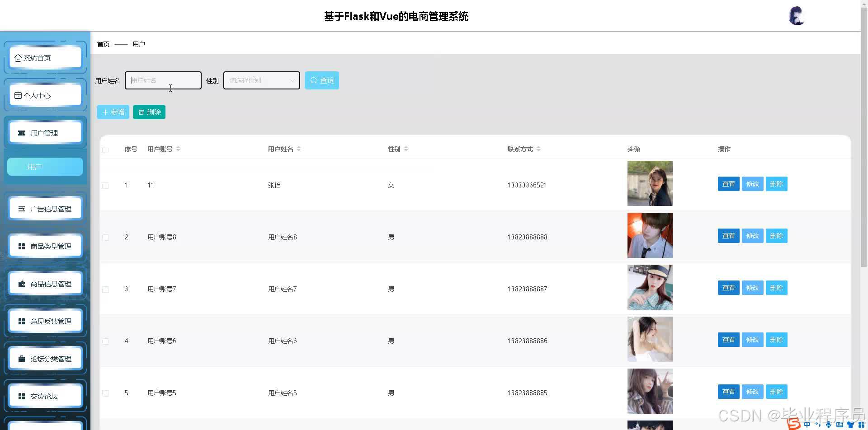The width and height of the screenshot is (868, 430).
Task: Collapse the 用户管理 sidebar menu
Action: [45, 133]
